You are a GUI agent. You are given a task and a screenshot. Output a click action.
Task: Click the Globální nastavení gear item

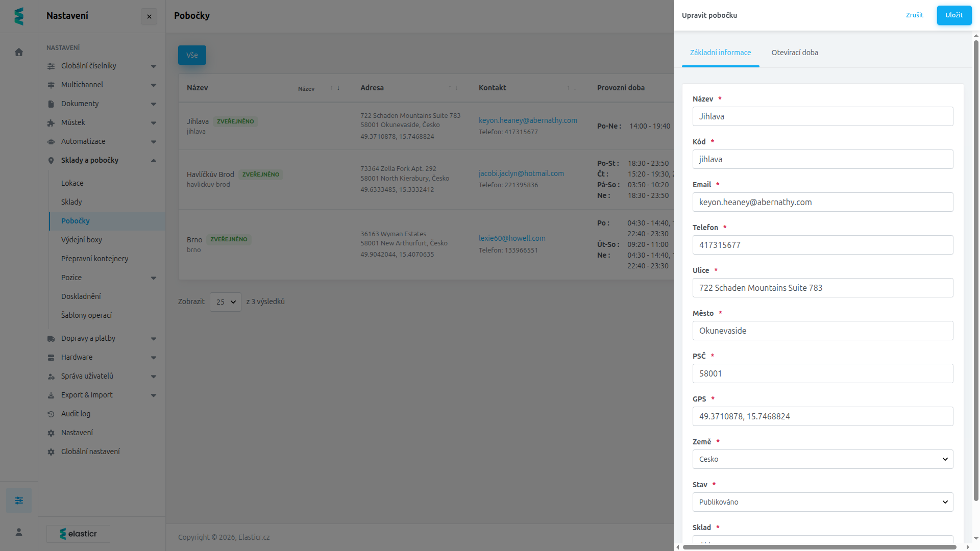(x=90, y=452)
